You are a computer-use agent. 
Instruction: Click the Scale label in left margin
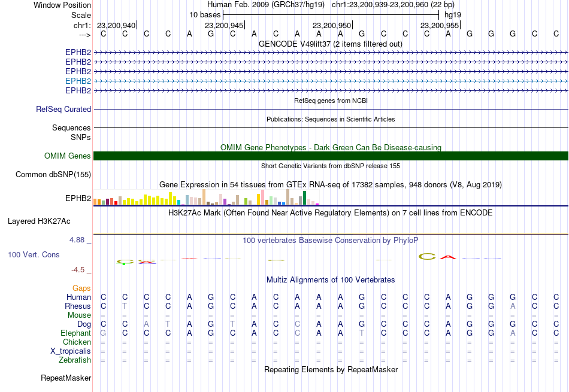coord(81,15)
